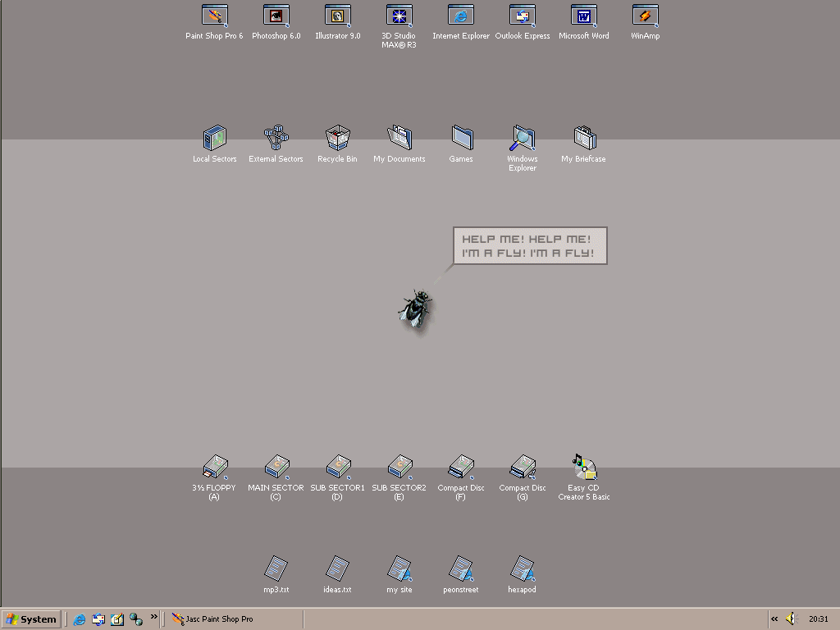Select the Compact Disc (G) drive
The image size is (840, 630).
coord(523,467)
